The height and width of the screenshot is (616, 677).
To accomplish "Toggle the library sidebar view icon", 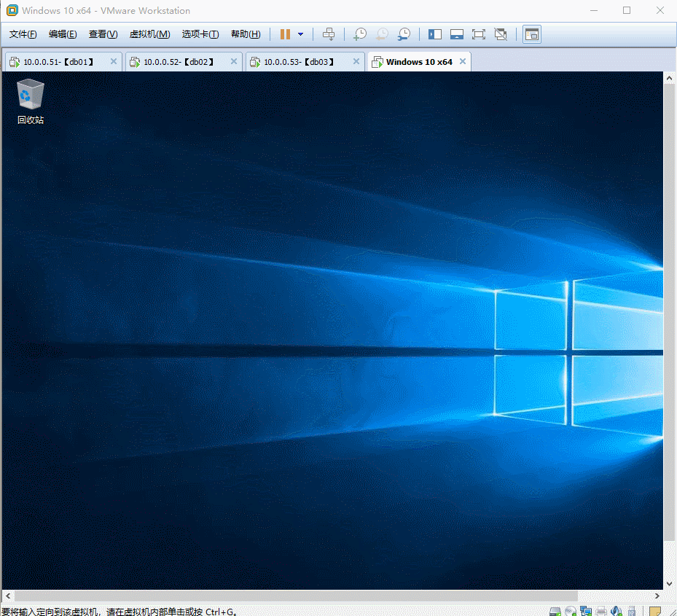I will point(435,34).
